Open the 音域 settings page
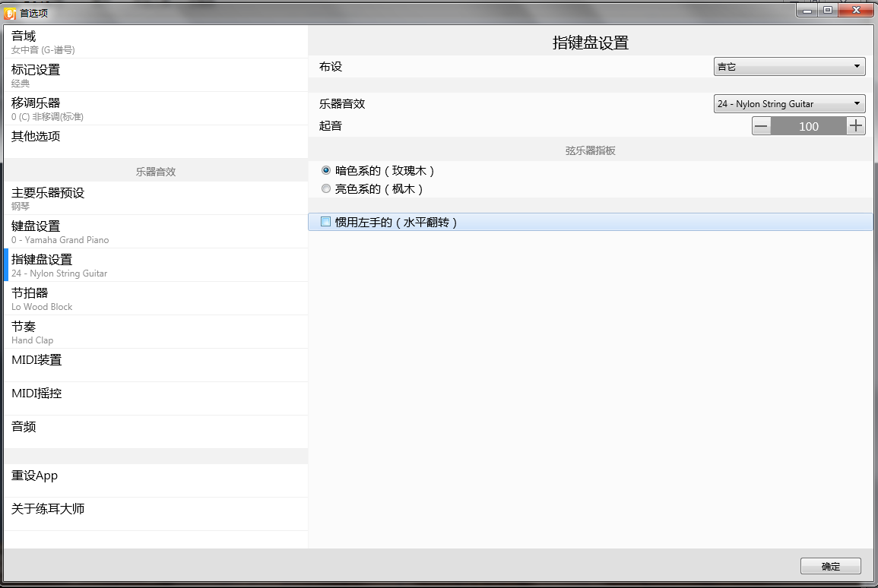The width and height of the screenshot is (878, 588). point(156,42)
